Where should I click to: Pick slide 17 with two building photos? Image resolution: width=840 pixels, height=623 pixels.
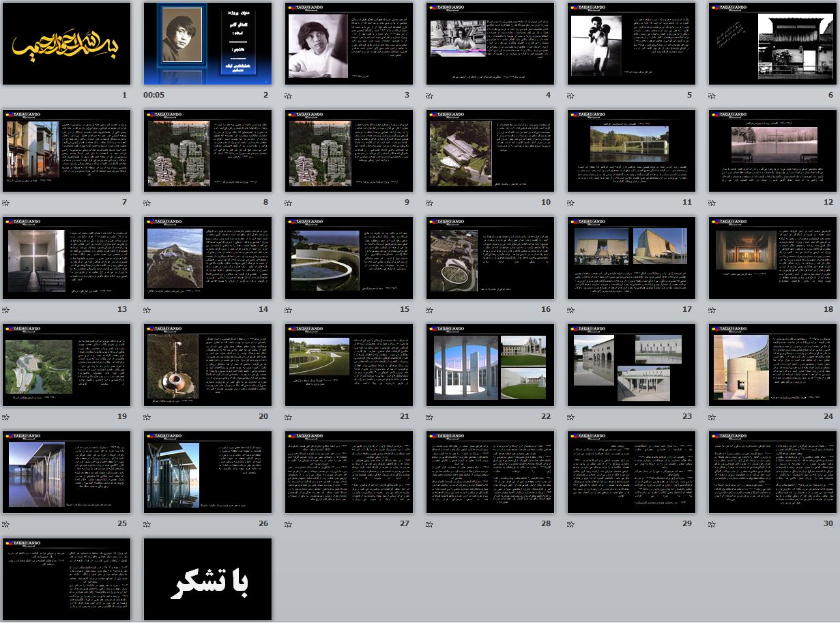[x=631, y=258]
